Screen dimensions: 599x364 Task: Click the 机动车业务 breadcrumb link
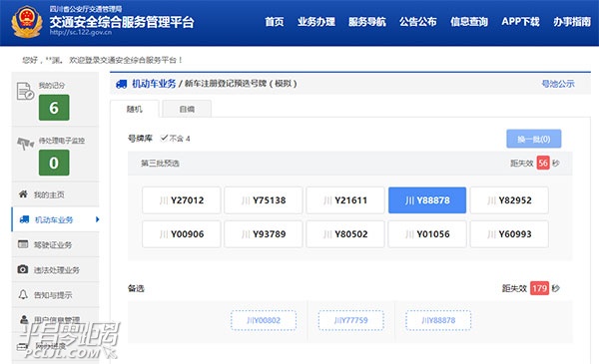tap(154, 84)
